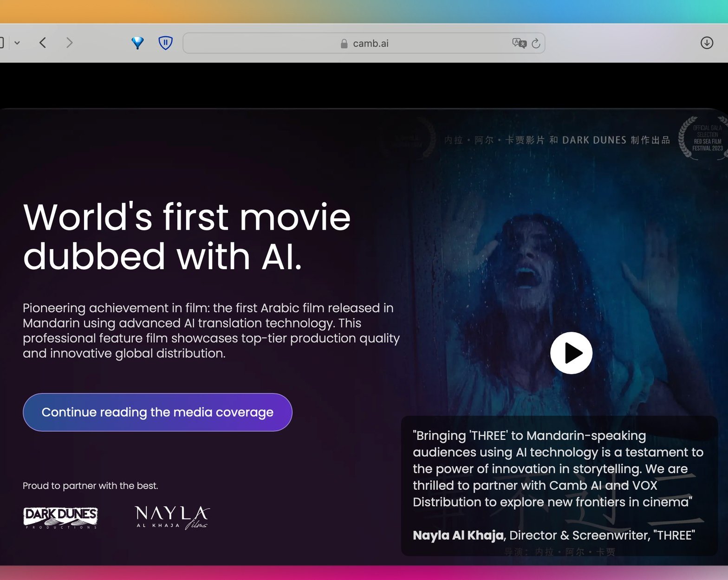Open the page translate icon
Image resolution: width=728 pixels, height=580 pixels.
point(519,43)
